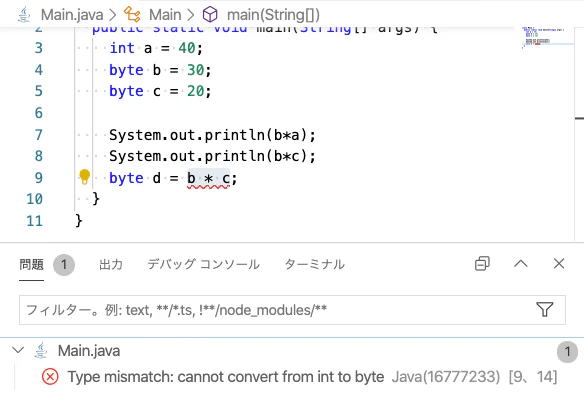This screenshot has width=584, height=405.
Task: Click the underlined b * c expression
Action: [x=208, y=178]
